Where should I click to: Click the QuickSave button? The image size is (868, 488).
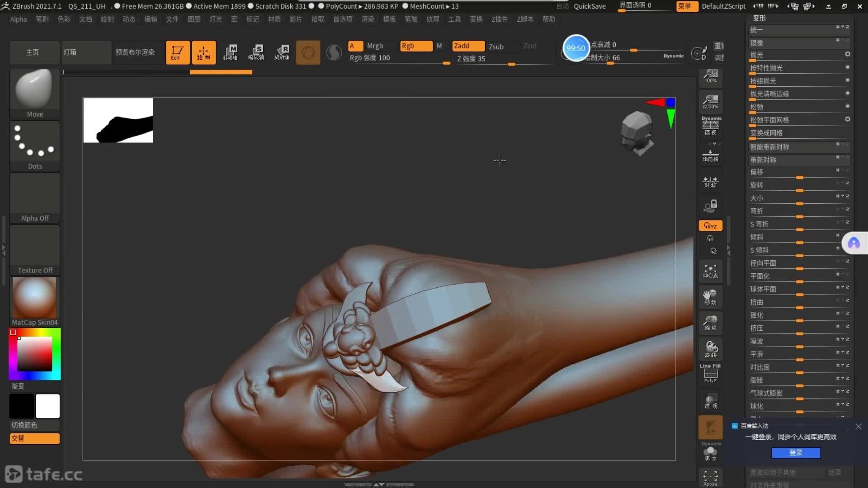pyautogui.click(x=590, y=6)
